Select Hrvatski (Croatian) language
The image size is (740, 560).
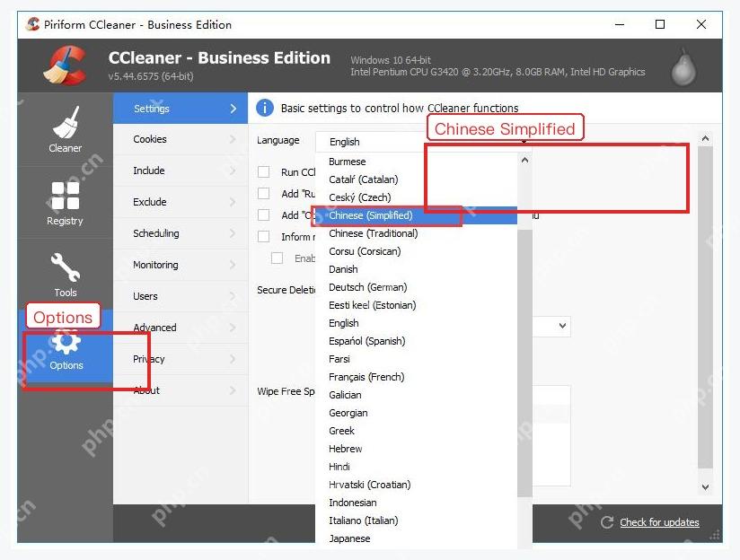tap(417, 485)
